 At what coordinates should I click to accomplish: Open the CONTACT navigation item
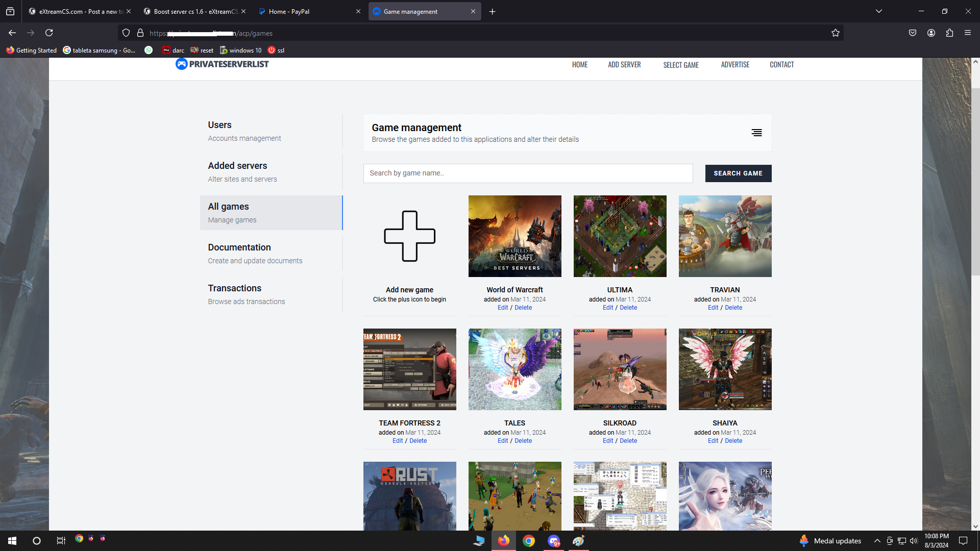tap(781, 65)
